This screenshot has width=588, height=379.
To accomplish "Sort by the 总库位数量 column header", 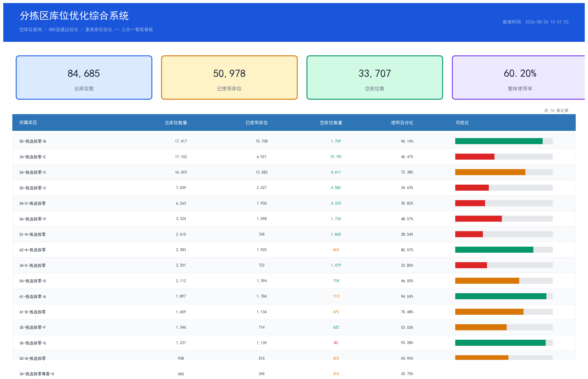I will (x=176, y=122).
